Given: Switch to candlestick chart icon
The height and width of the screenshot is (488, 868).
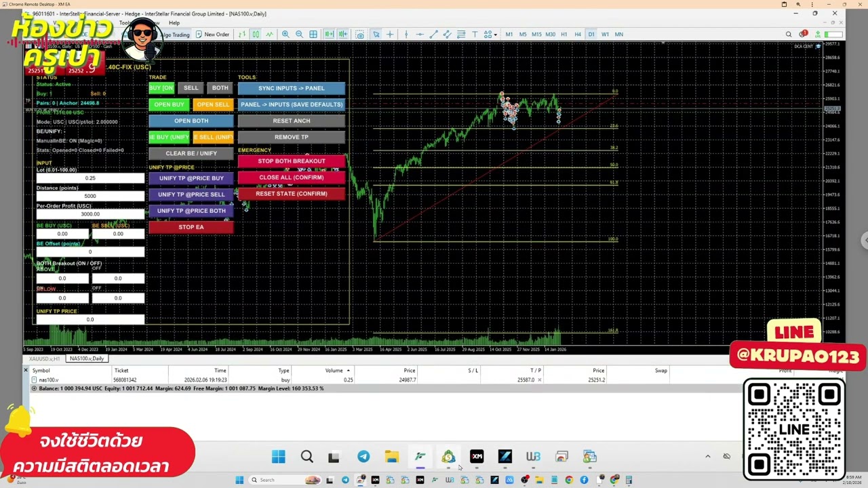Looking at the screenshot, I should click(256, 35).
